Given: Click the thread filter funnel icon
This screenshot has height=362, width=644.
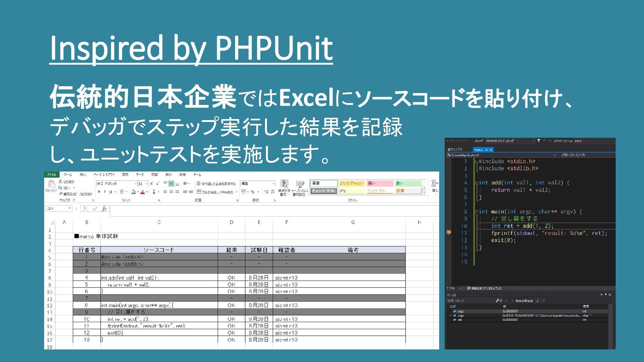Looking at the screenshot, I should click(x=539, y=141).
